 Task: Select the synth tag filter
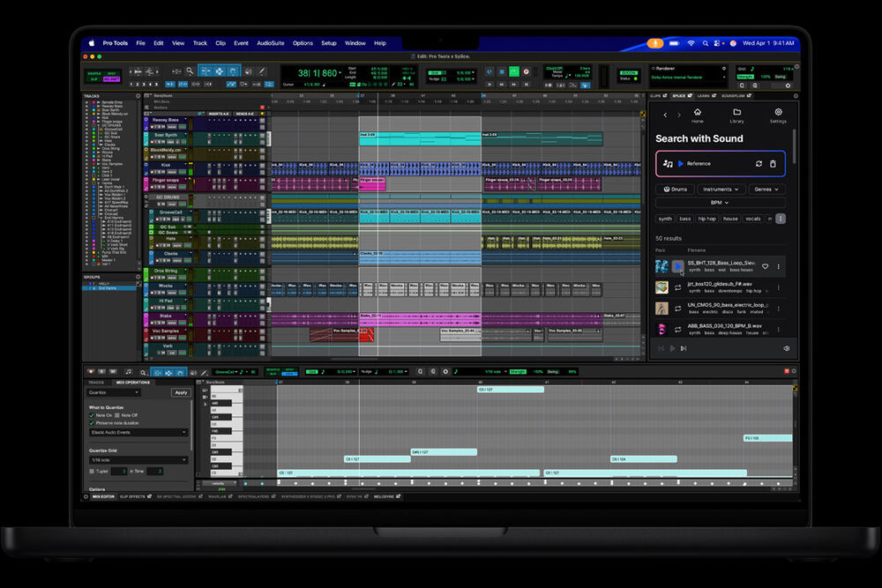point(665,219)
